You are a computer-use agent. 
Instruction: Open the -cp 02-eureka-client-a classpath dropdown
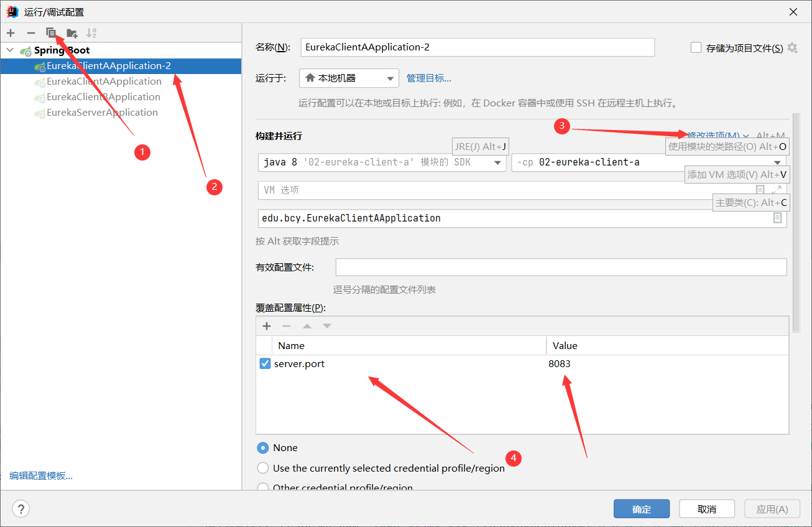click(649, 162)
